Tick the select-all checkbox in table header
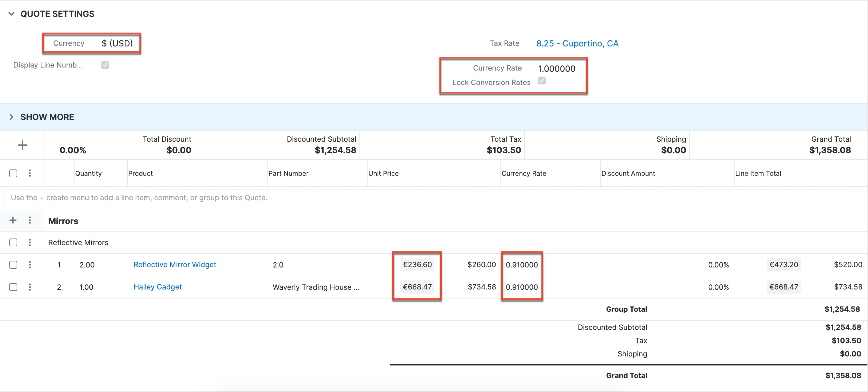Screen dimensions: 868x392 [13, 173]
